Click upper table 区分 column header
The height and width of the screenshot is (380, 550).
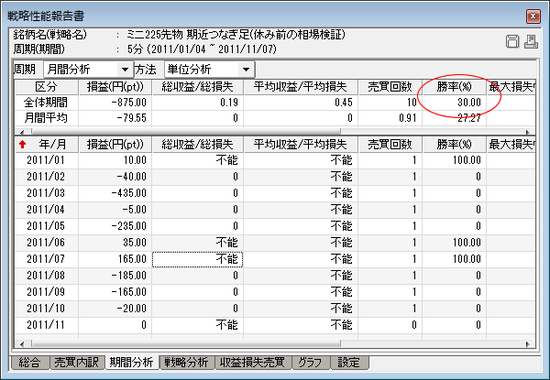(x=46, y=87)
